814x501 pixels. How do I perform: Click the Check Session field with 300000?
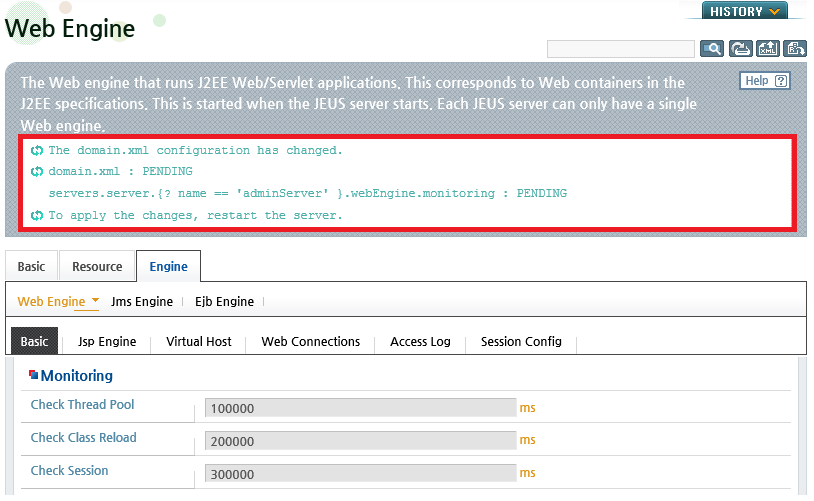[360, 473]
